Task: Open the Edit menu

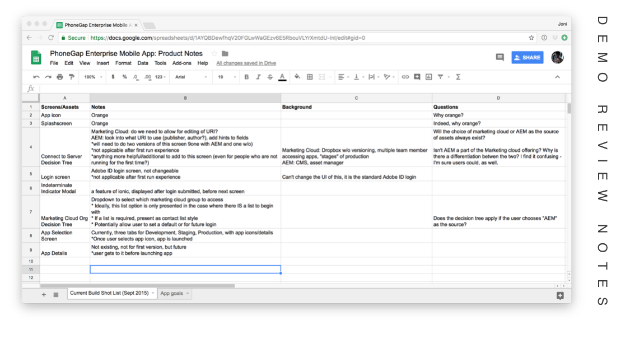Action: coord(68,63)
